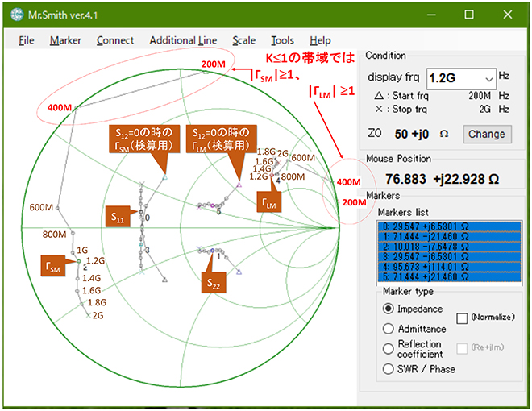The height and width of the screenshot is (411, 532).
Task: Click the Stop frq 2G value
Action: [x=484, y=109]
